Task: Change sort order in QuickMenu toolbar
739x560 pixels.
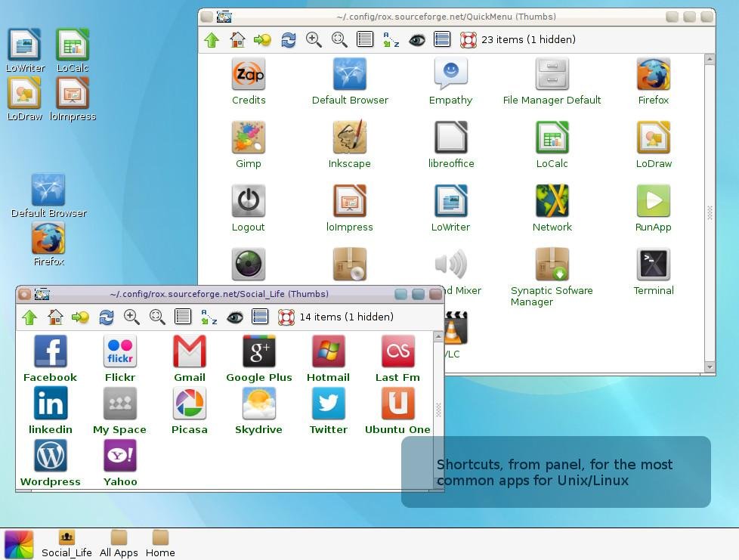Action: pos(391,40)
